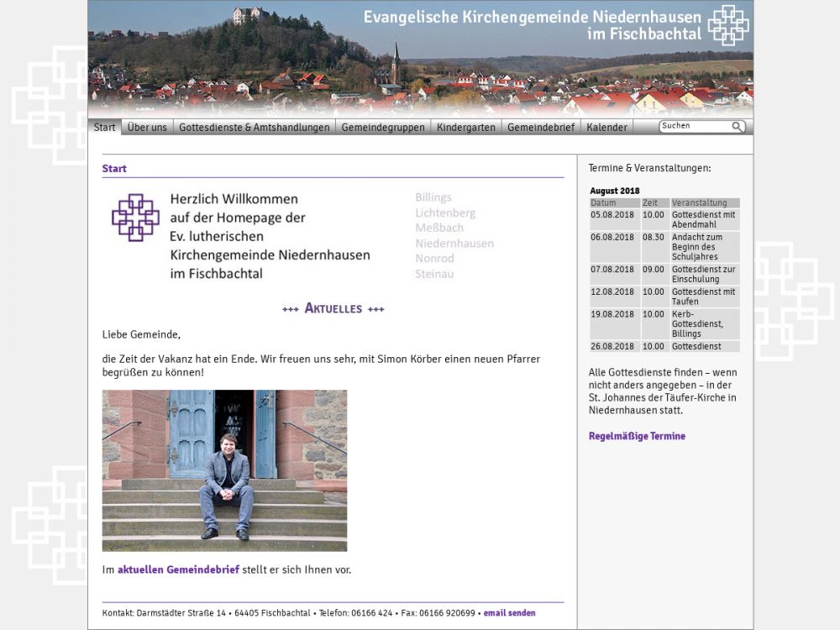Open the Start menu tab
The width and height of the screenshot is (840, 630).
[x=105, y=128]
